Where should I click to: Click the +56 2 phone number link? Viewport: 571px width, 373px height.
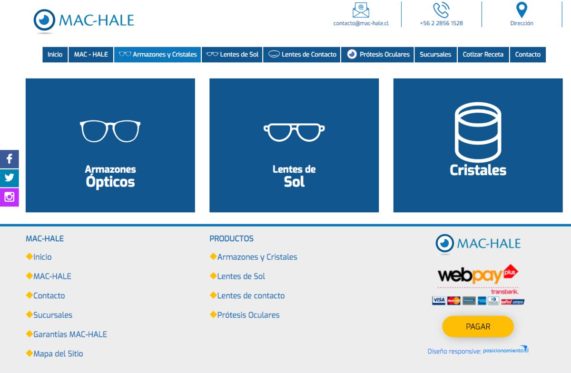point(441,23)
